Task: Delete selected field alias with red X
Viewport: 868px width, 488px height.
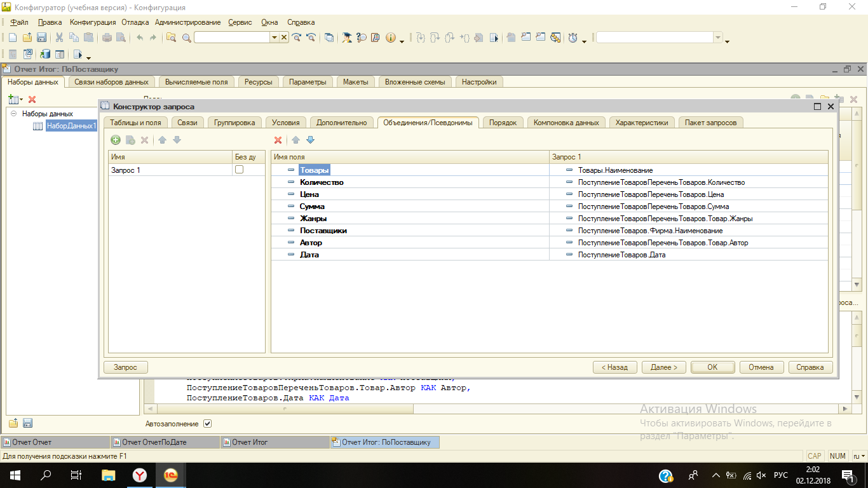Action: click(x=278, y=140)
